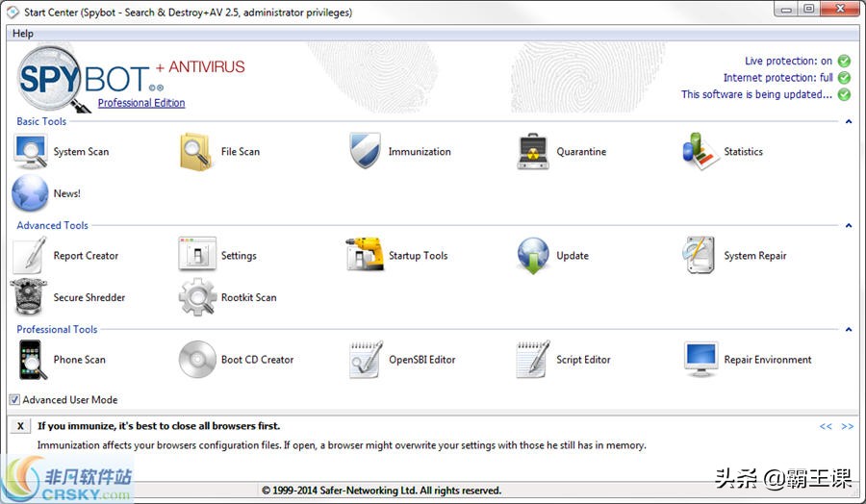
Task: Click the Live protection: on status
Action: pos(788,61)
